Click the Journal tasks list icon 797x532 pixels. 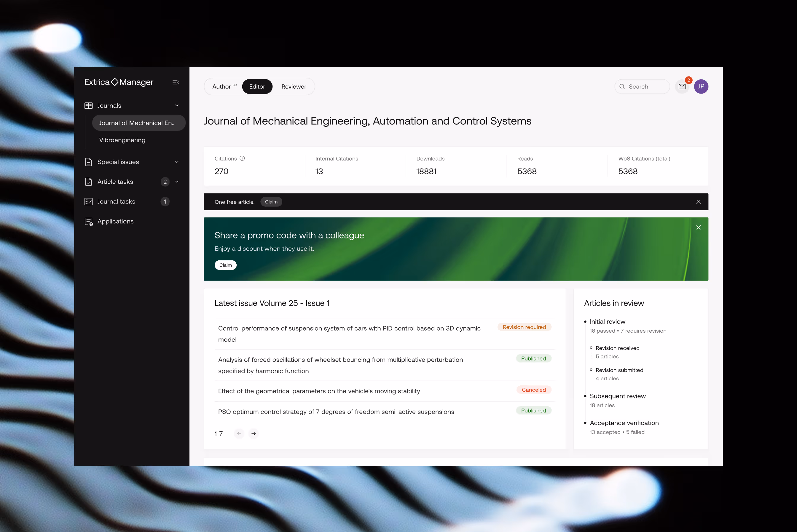(x=88, y=201)
